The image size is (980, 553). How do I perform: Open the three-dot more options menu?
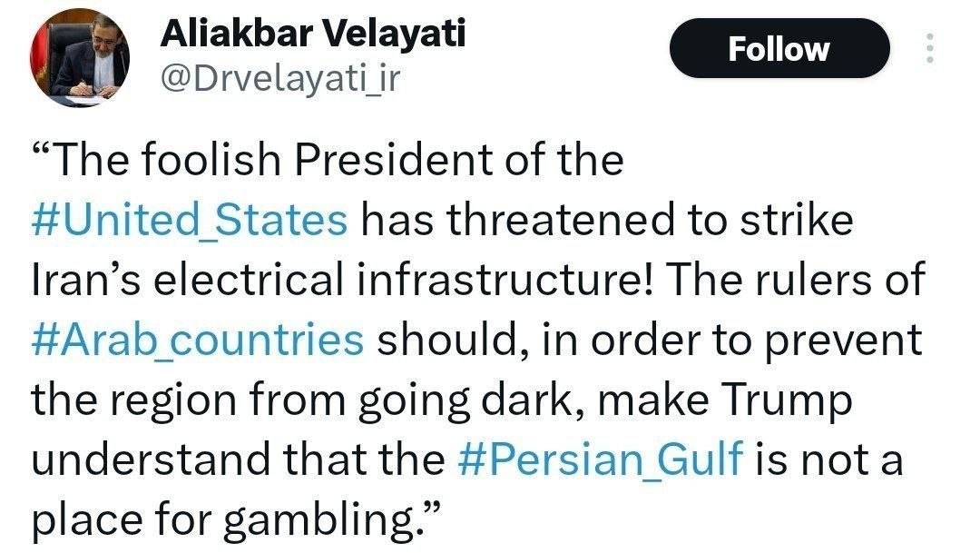coord(928,48)
